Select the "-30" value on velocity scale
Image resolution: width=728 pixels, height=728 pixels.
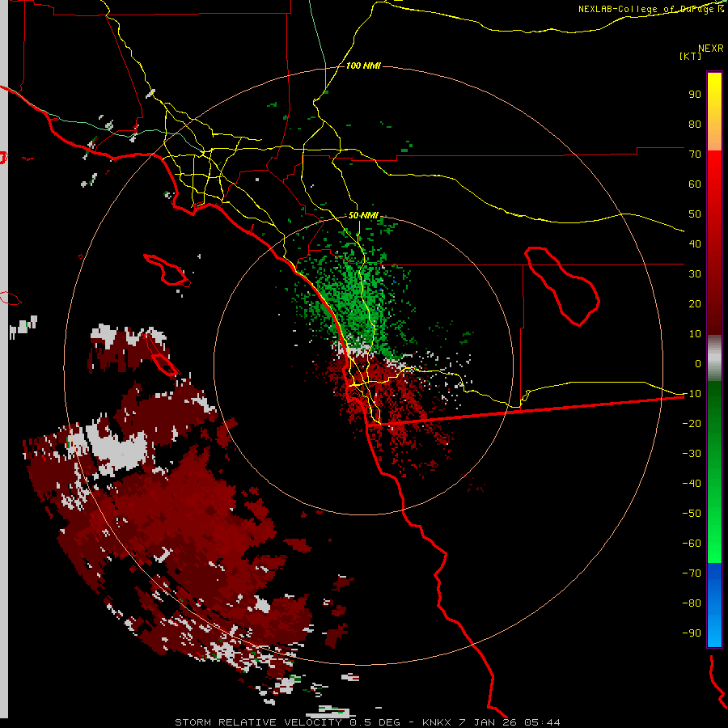692,454
